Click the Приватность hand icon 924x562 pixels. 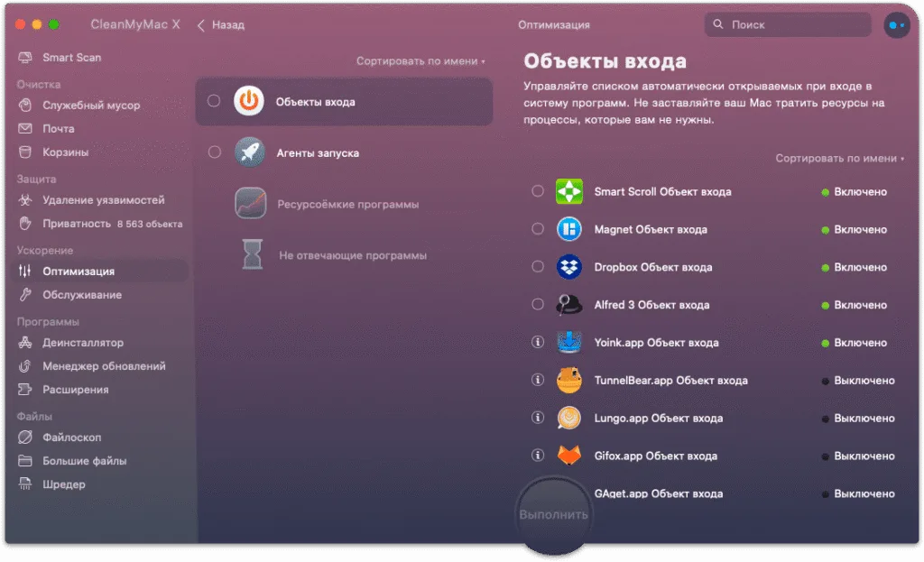[24, 224]
